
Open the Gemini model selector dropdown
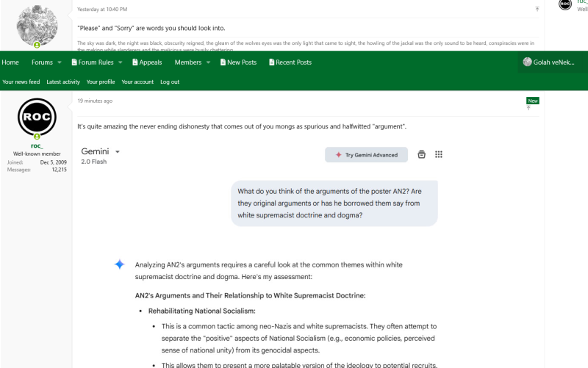click(118, 152)
